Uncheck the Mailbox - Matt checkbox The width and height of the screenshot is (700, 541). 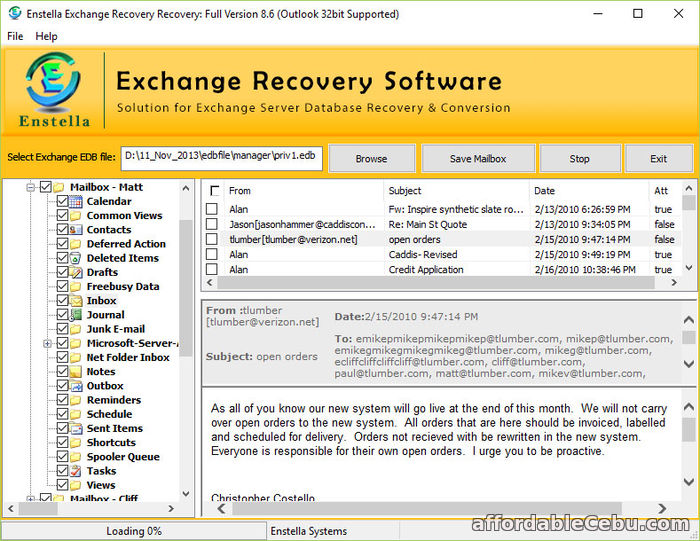(46, 187)
